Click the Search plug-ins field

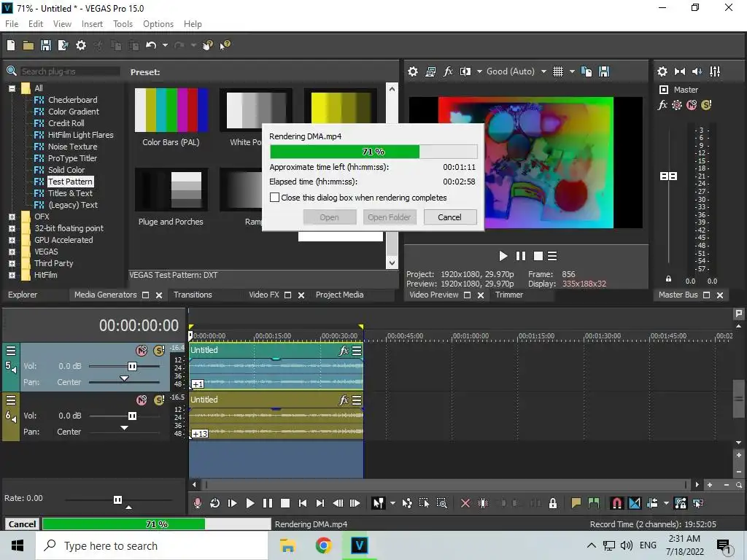69,71
